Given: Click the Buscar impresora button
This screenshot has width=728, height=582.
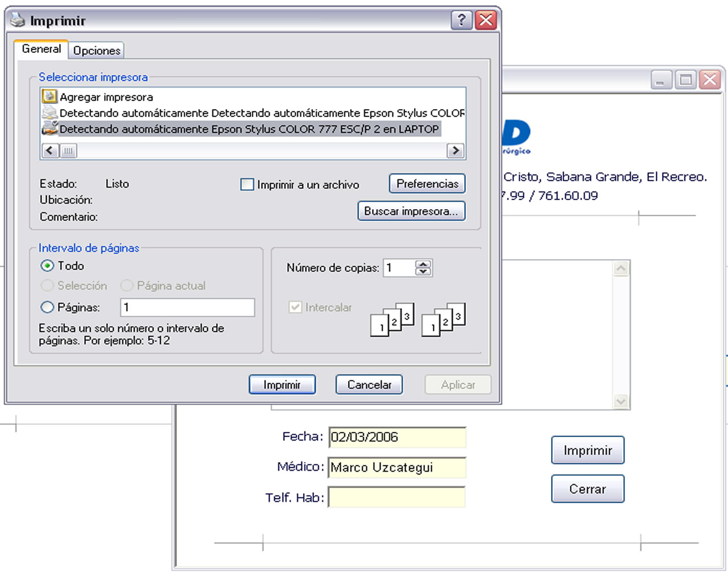Looking at the screenshot, I should (411, 211).
